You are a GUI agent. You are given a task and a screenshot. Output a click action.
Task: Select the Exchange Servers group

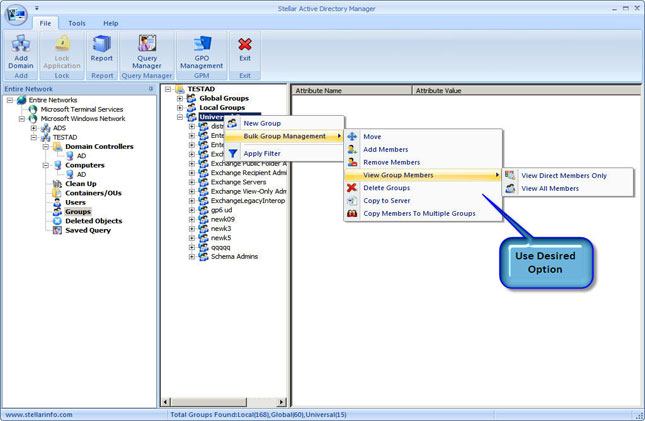[239, 182]
